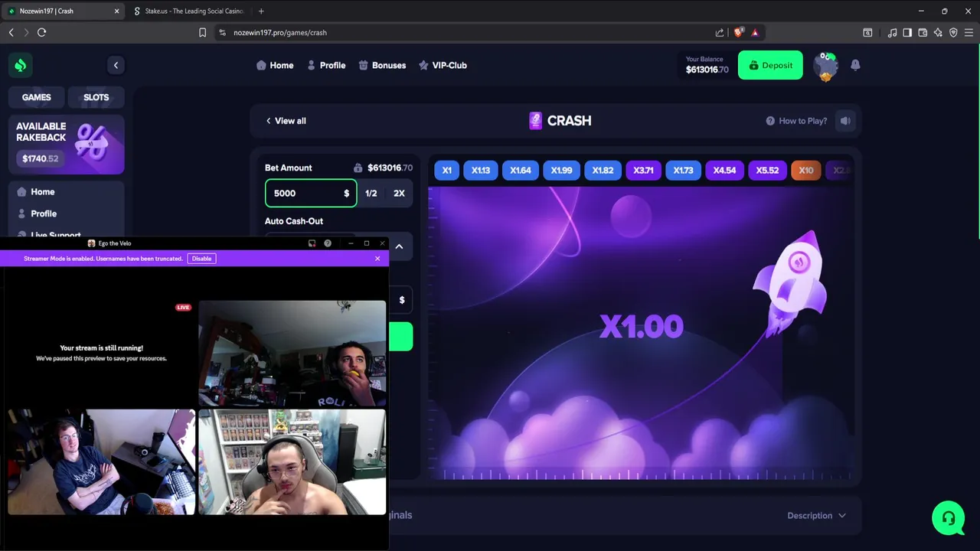The height and width of the screenshot is (551, 980).
Task: Open a new browser tab
Action: 261,11
